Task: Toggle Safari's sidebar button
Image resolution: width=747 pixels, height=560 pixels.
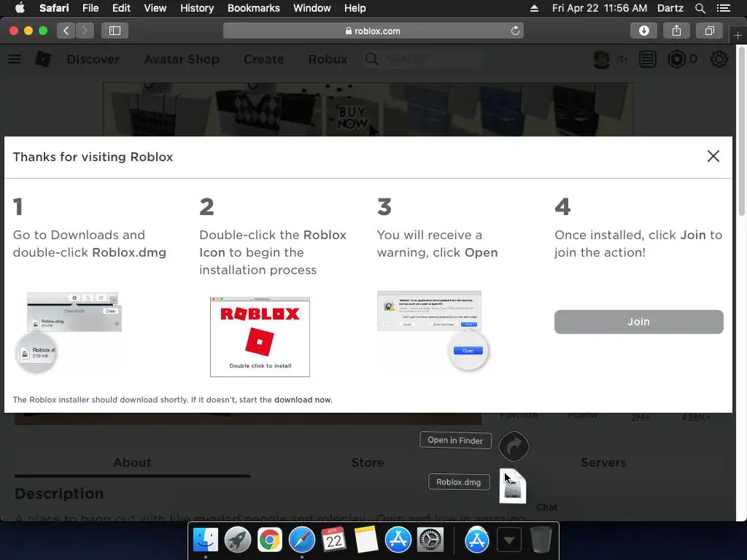Action: pos(115,31)
